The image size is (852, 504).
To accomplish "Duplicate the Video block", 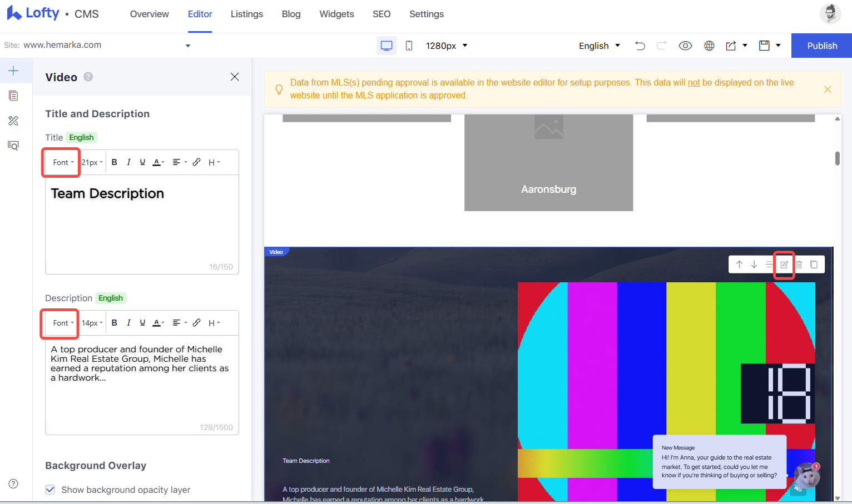I will [814, 265].
